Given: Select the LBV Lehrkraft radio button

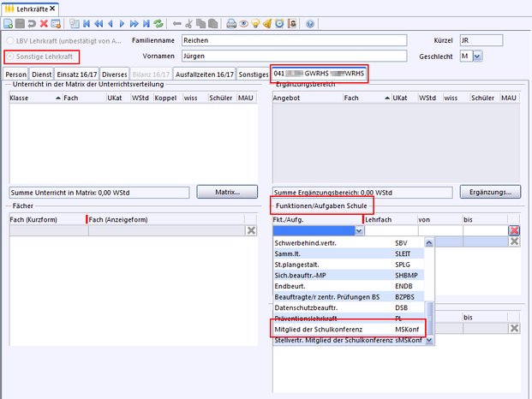Looking at the screenshot, I should [10, 40].
